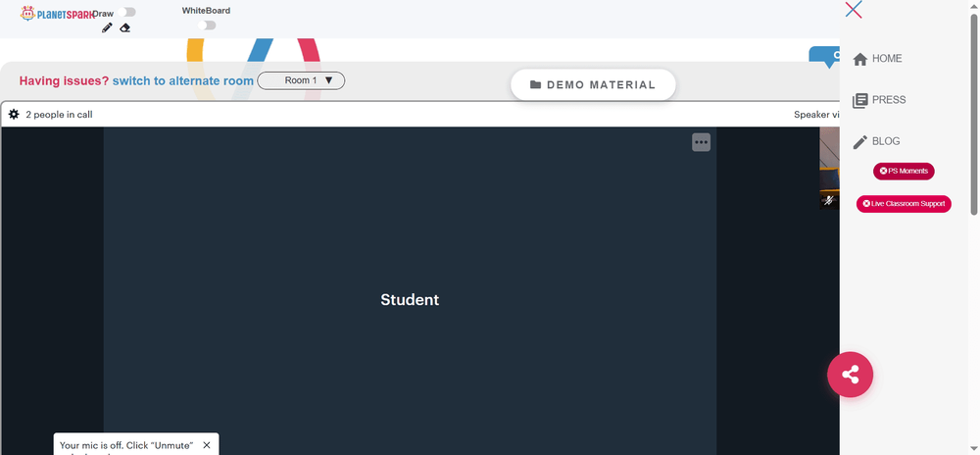Select the pencil draw tool

pyautogui.click(x=107, y=27)
